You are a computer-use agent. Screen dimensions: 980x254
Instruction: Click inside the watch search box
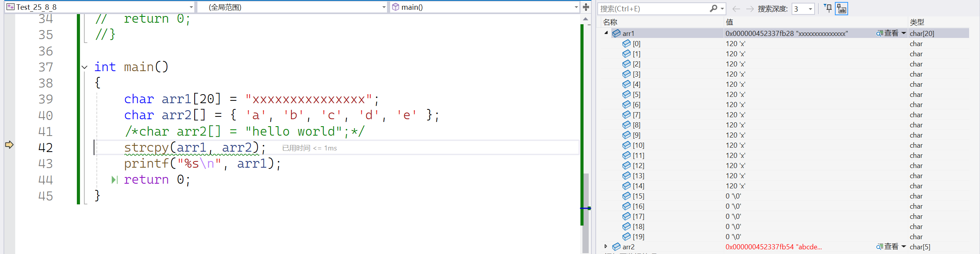tap(653, 9)
